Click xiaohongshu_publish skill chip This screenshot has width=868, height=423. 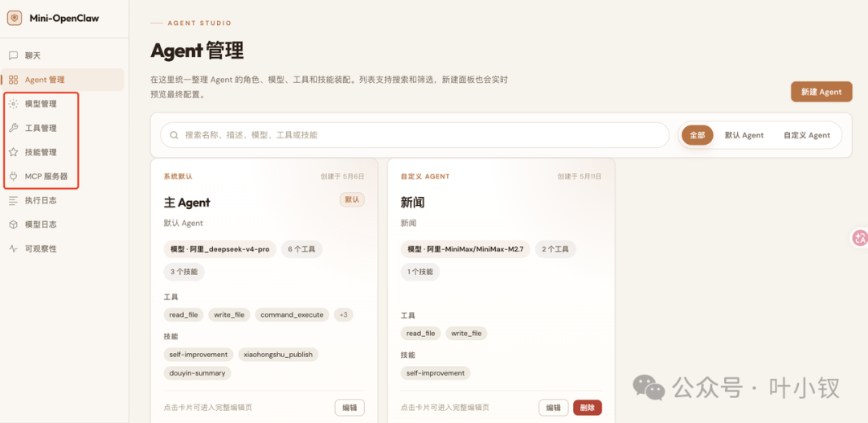coord(278,355)
